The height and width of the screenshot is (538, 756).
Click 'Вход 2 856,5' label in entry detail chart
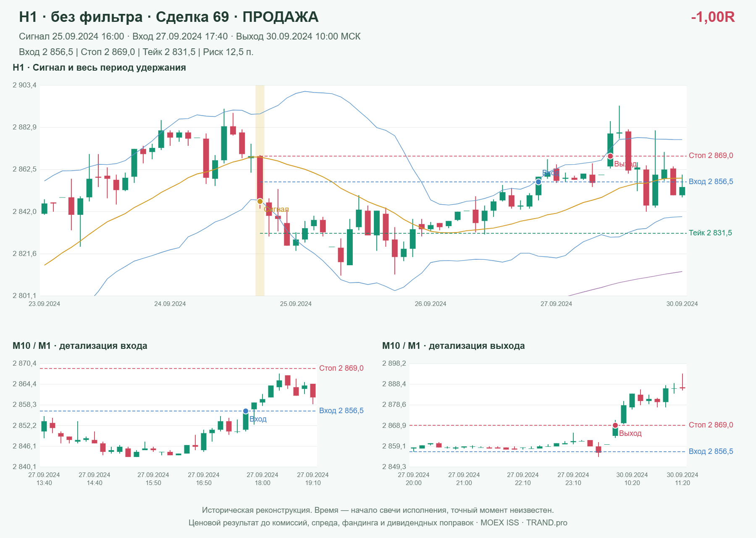tap(341, 411)
